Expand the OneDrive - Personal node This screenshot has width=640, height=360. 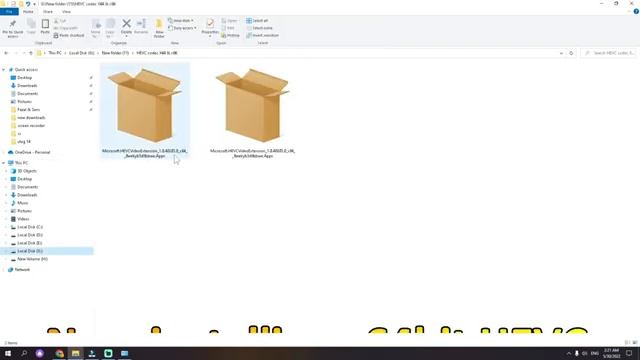(x=4, y=152)
